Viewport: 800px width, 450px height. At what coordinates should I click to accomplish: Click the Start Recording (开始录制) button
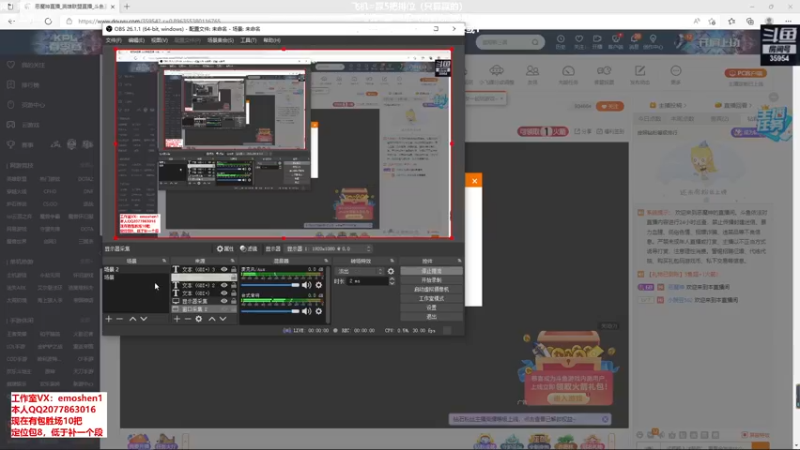(x=432, y=280)
